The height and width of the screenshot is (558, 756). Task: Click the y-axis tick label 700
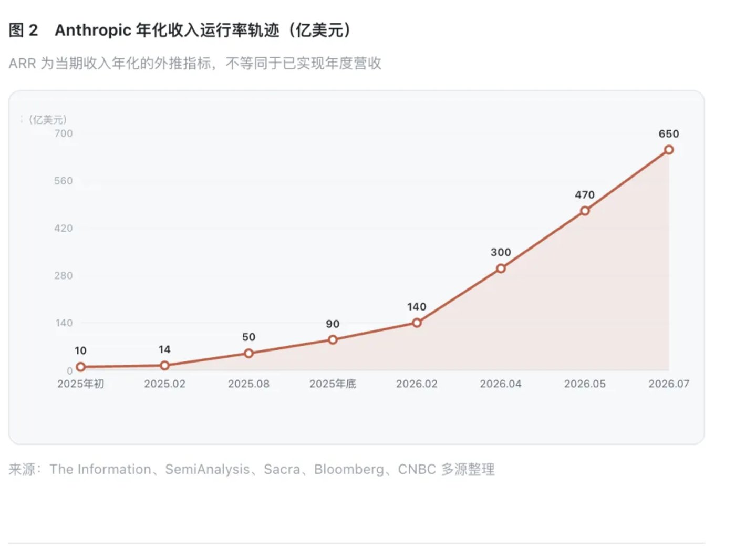coord(64,133)
